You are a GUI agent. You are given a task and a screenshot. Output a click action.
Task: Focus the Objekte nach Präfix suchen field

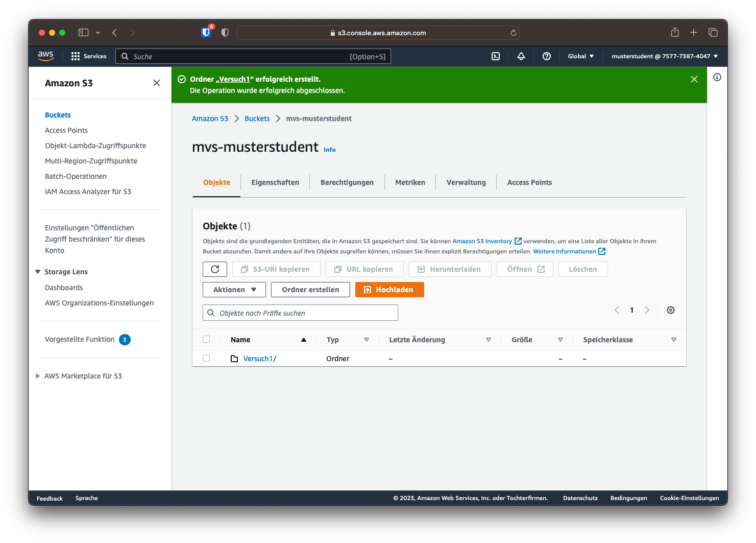300,313
